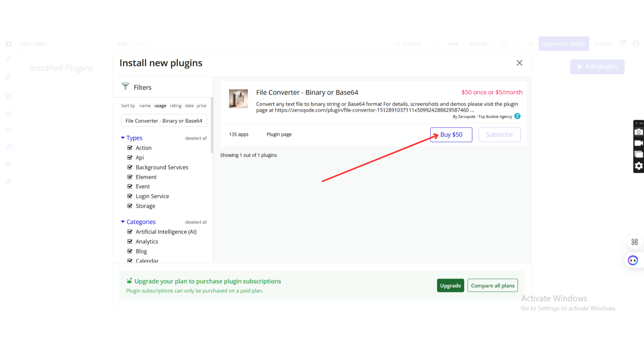
Task: Uncheck the Artificial Intelligence (AI) category
Action: [x=130, y=232]
